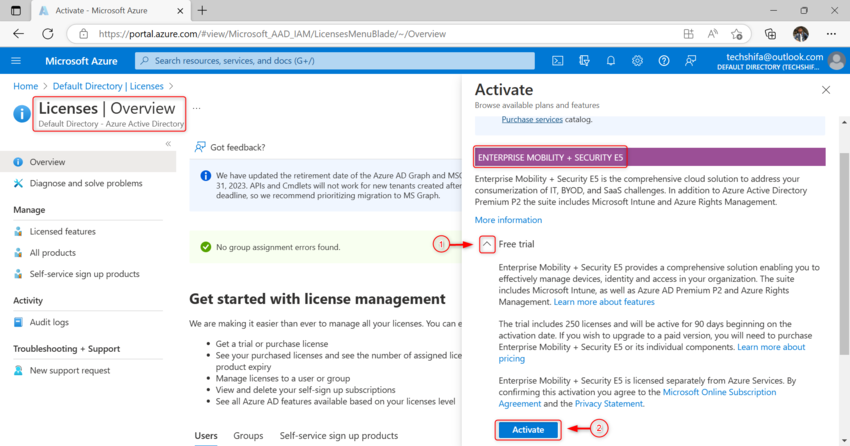Click the Activate button
The image size is (850, 446).
[528, 430]
